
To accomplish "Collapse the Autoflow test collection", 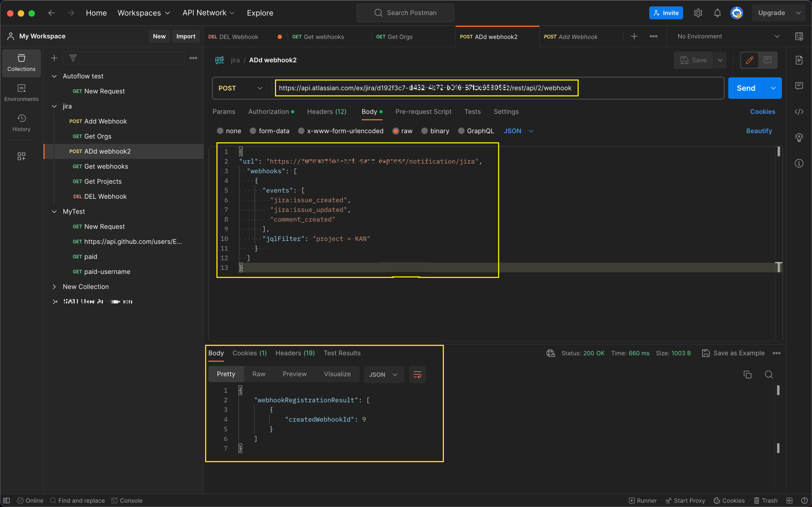I will [x=54, y=76].
